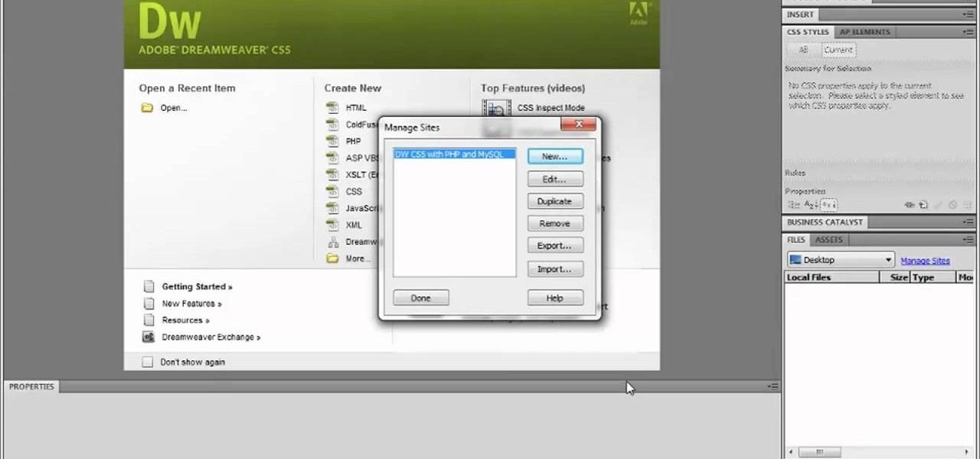This screenshot has height=459, width=980.
Task: Click the Getting Started » link
Action: [197, 287]
